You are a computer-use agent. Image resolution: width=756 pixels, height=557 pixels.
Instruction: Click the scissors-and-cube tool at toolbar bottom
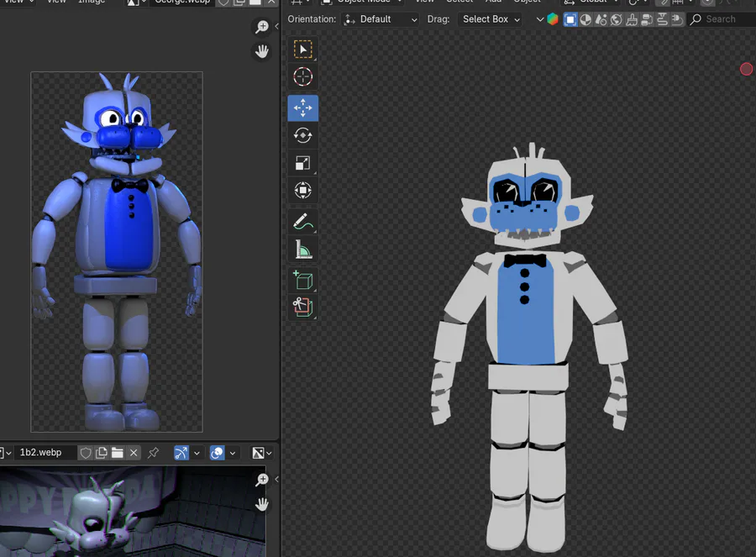pos(302,307)
